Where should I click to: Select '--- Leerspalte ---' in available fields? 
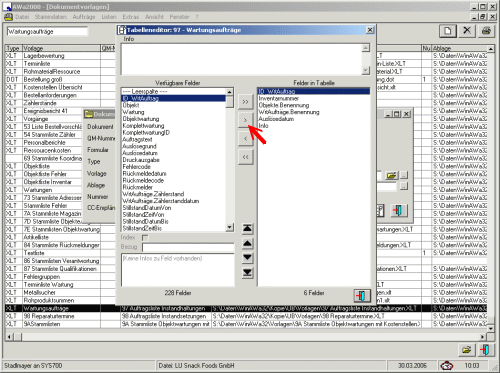(x=173, y=91)
